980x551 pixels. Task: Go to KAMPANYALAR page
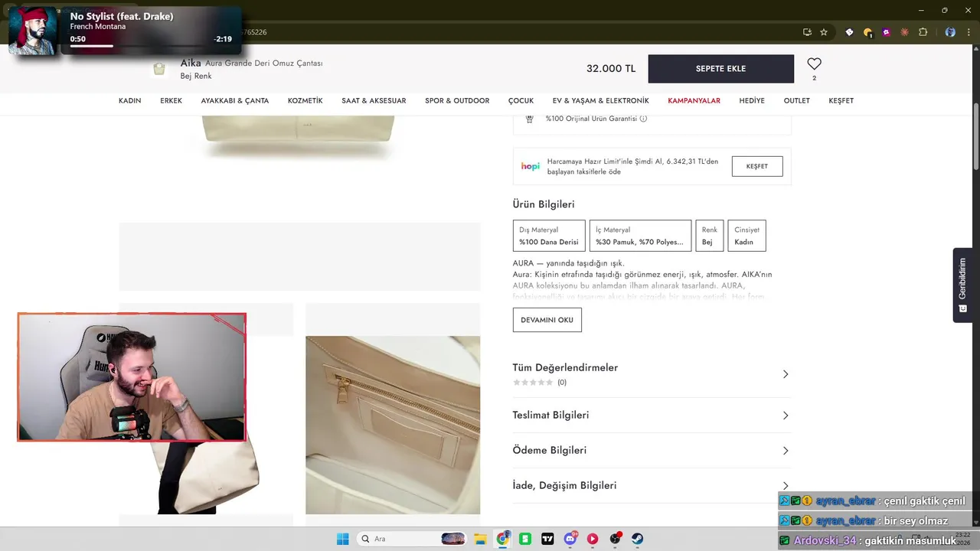click(694, 101)
